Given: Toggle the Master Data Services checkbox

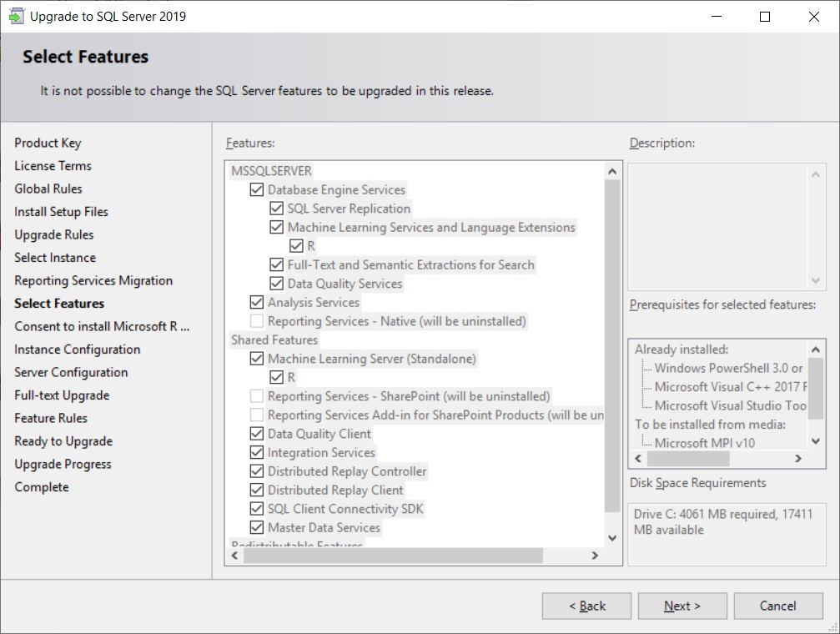Looking at the screenshot, I should (x=257, y=527).
